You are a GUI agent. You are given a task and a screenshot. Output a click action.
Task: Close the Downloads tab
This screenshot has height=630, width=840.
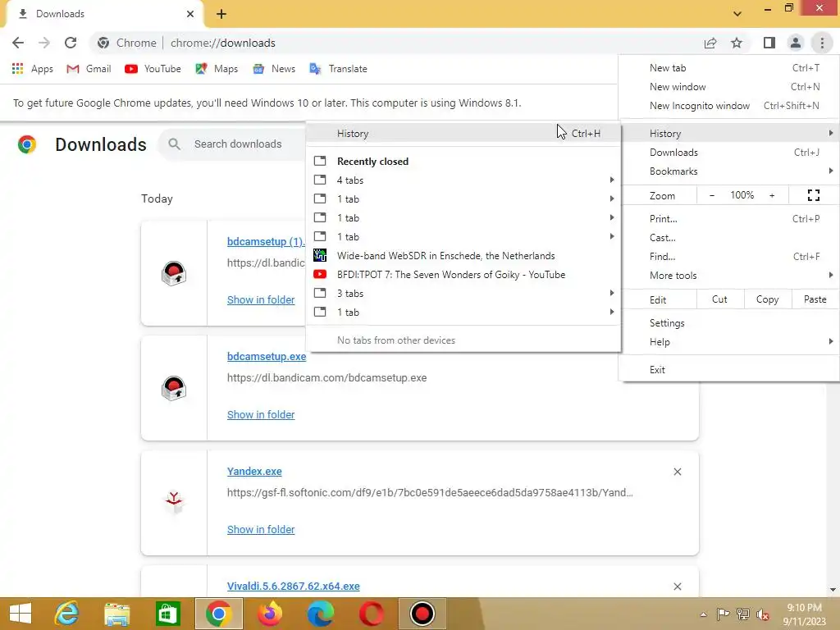point(190,14)
